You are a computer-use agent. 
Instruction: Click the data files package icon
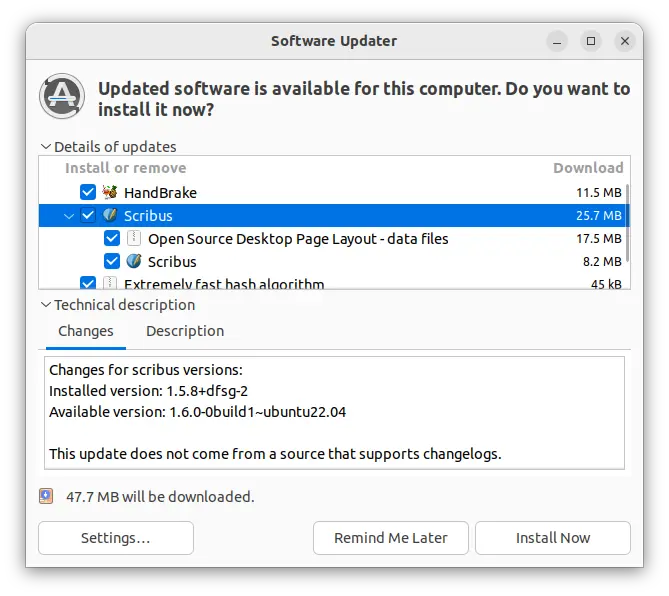coord(134,239)
